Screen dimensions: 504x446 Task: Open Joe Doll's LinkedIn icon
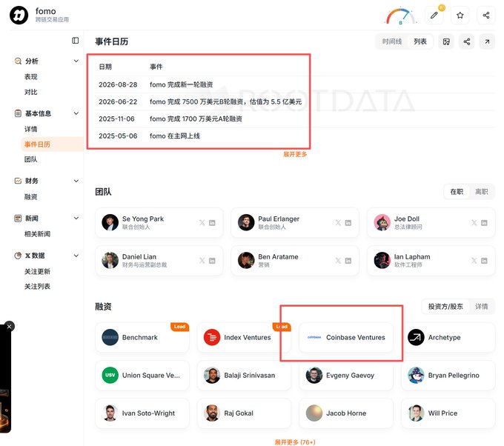pos(484,223)
